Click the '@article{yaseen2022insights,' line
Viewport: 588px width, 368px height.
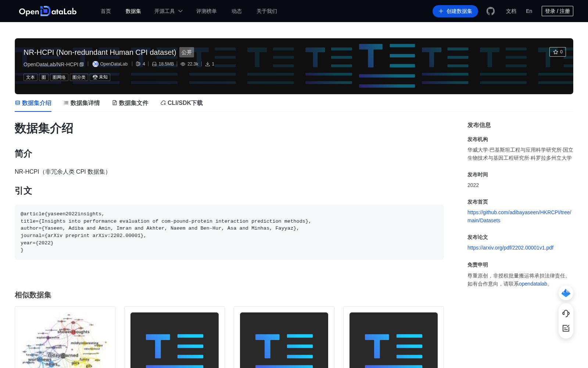[x=62, y=214]
